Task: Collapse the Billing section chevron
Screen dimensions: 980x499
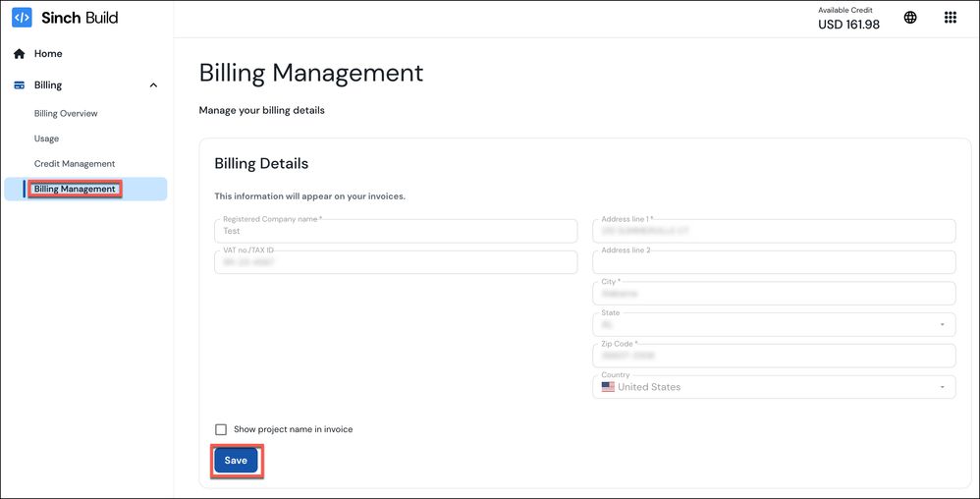Action: pos(153,85)
